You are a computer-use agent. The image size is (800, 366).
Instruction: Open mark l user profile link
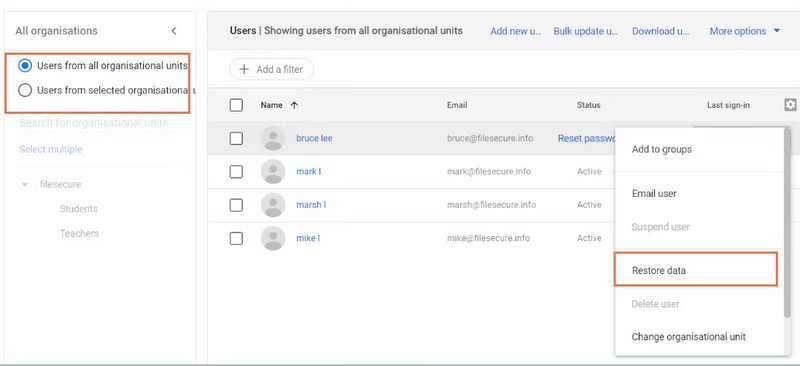point(309,172)
